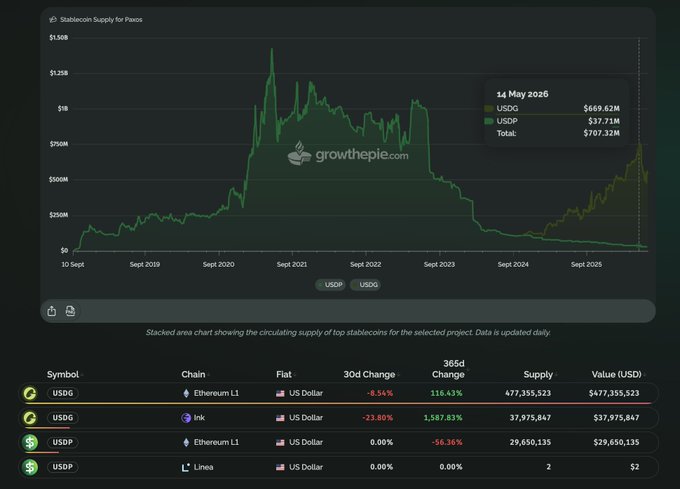Toggle the USDG series legend pill
This screenshot has width=680, height=489.
[365, 285]
